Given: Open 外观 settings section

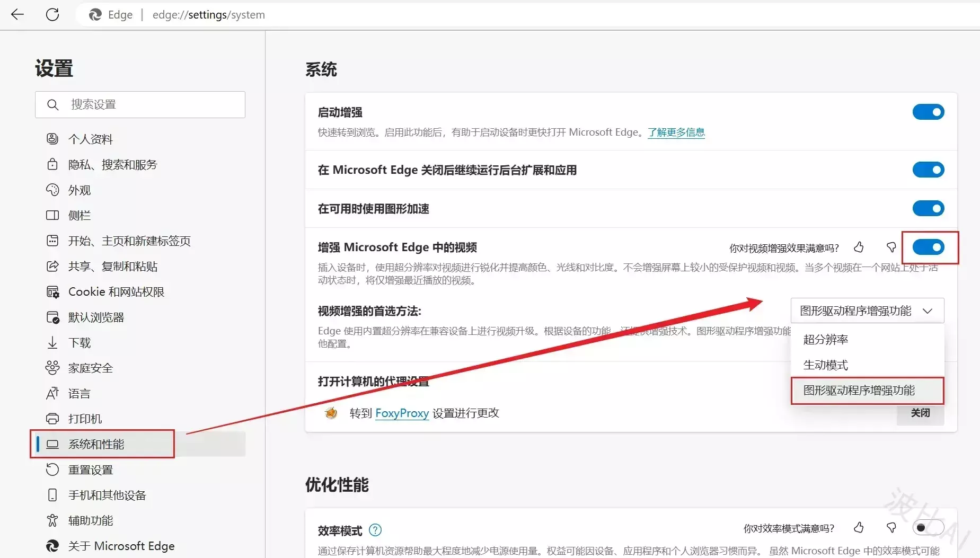Looking at the screenshot, I should pyautogui.click(x=140, y=190).
